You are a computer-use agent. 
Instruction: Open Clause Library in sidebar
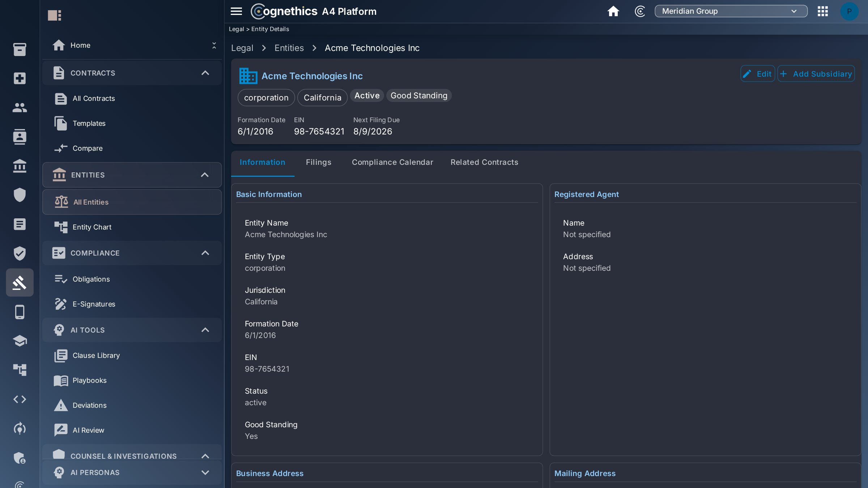[132, 355]
